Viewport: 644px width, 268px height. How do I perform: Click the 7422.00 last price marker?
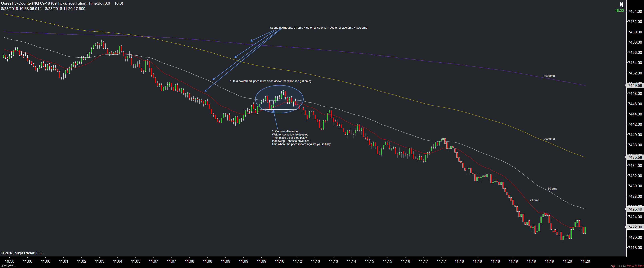pos(635,227)
